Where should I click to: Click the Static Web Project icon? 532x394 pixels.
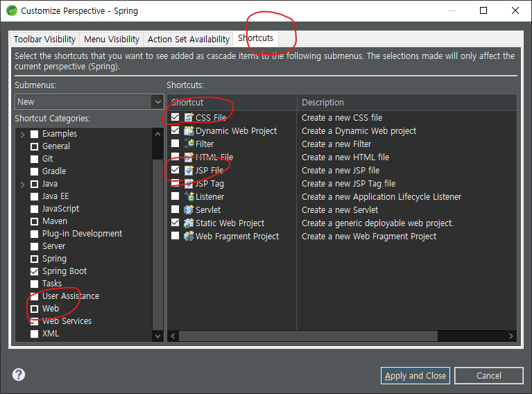[189, 223]
